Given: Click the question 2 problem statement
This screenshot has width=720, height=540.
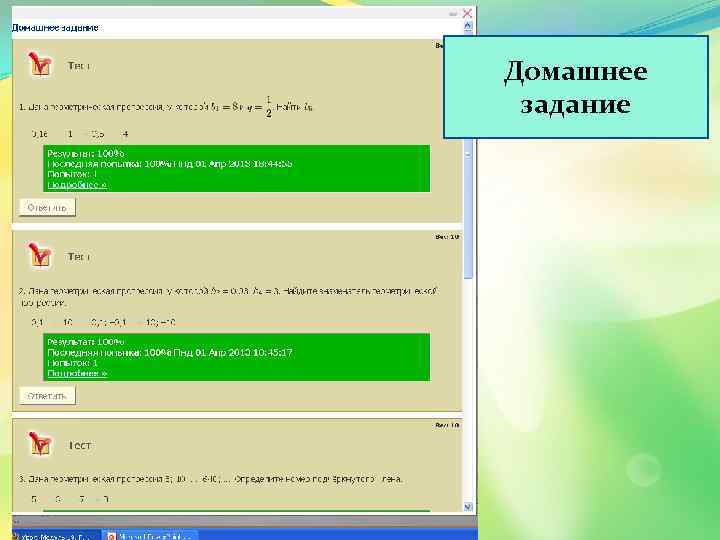Looking at the screenshot, I should click(229, 297).
